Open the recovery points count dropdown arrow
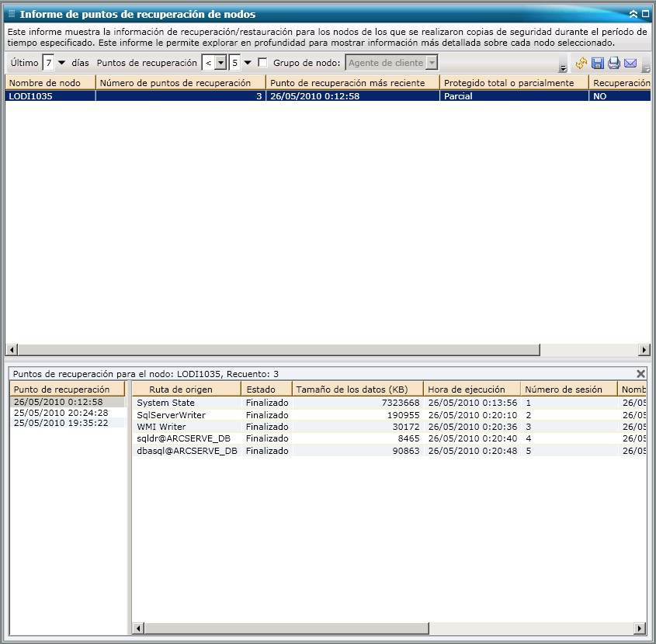656x644 pixels. (248, 63)
